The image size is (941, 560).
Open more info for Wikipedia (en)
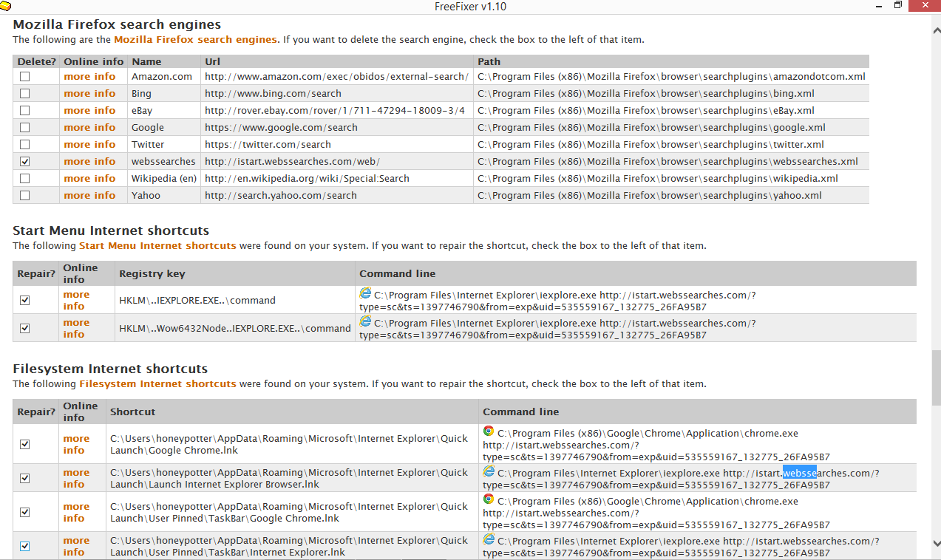pos(89,179)
